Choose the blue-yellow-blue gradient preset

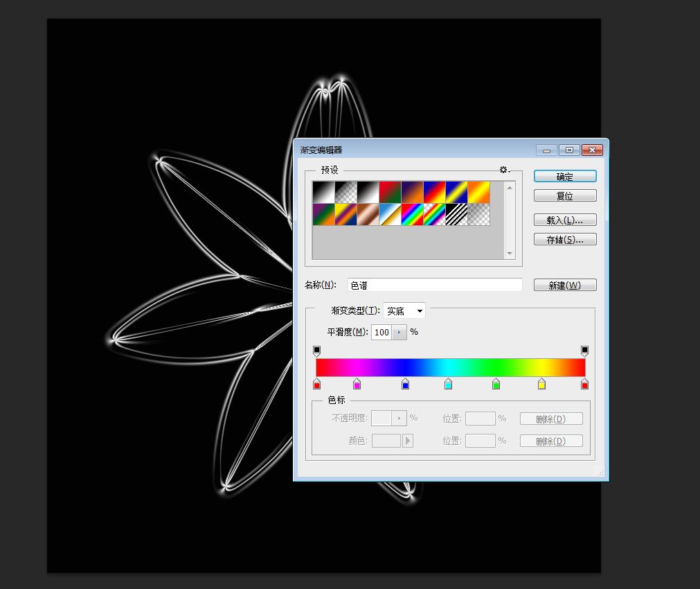coord(457,192)
